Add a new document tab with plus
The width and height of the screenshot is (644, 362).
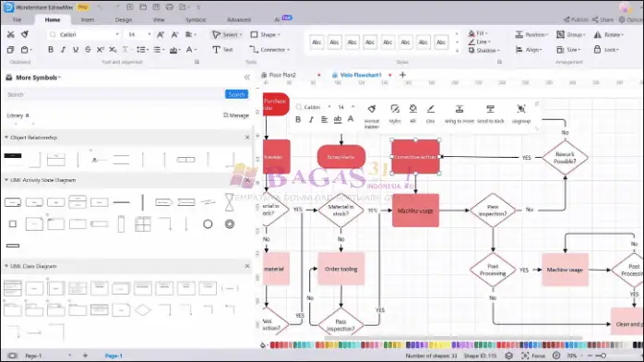[402, 75]
